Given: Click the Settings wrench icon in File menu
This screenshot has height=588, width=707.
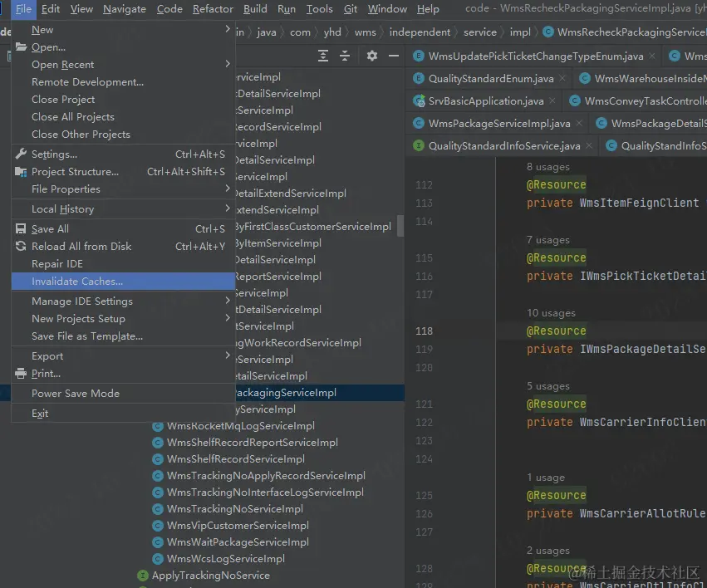Looking at the screenshot, I should [x=21, y=154].
